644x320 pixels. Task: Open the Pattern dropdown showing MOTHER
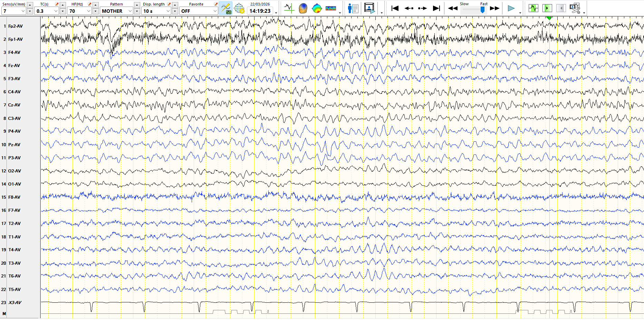(x=130, y=11)
